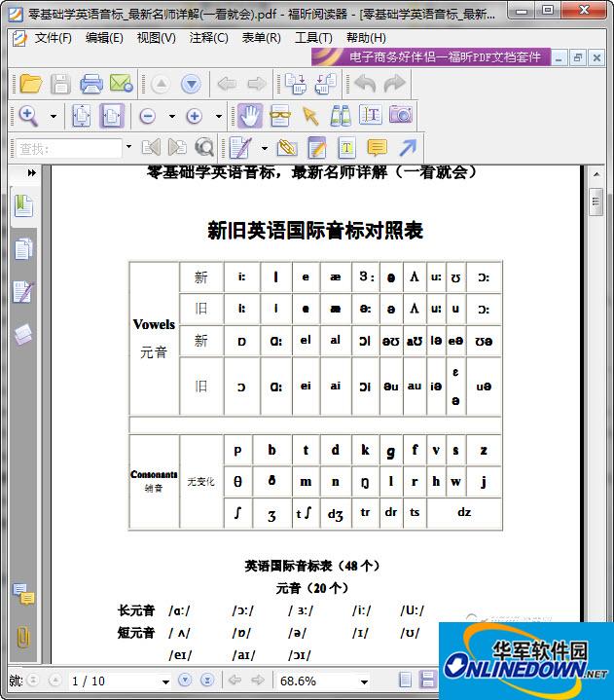The width and height of the screenshot is (614, 700).
Task: Click the Redo curved arrow icon
Action: click(394, 84)
